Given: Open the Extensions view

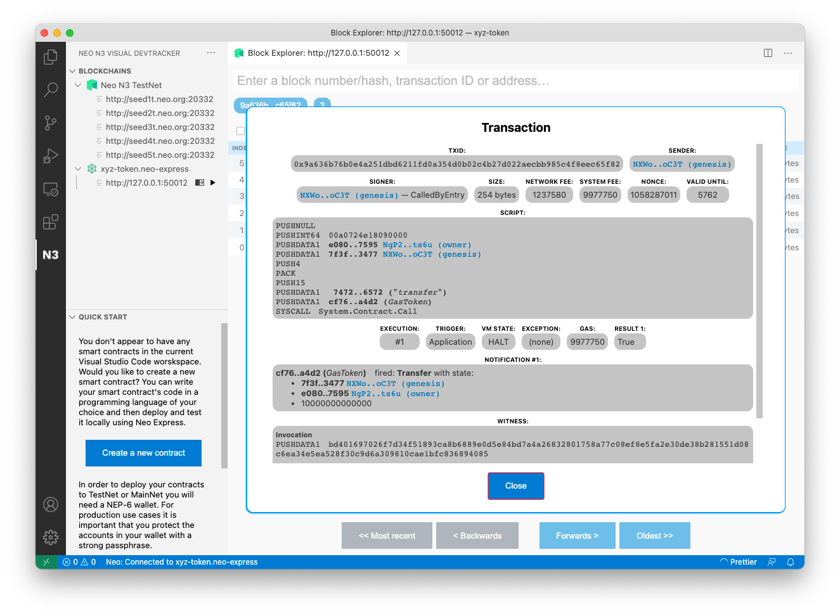Looking at the screenshot, I should [51, 222].
